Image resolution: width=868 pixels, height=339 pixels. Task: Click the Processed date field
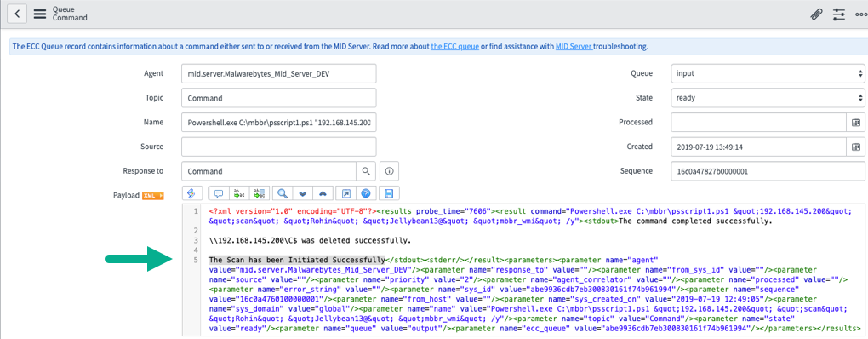[759, 122]
